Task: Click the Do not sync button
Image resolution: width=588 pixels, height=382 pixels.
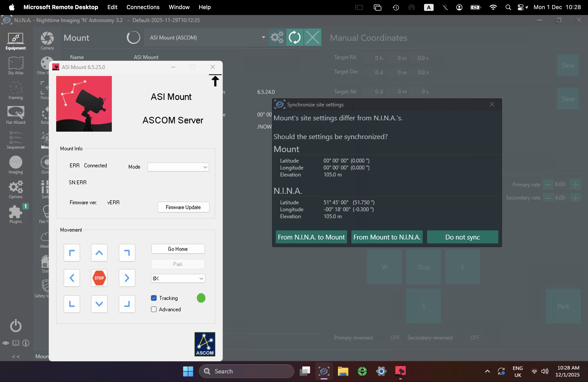Action: click(x=462, y=237)
